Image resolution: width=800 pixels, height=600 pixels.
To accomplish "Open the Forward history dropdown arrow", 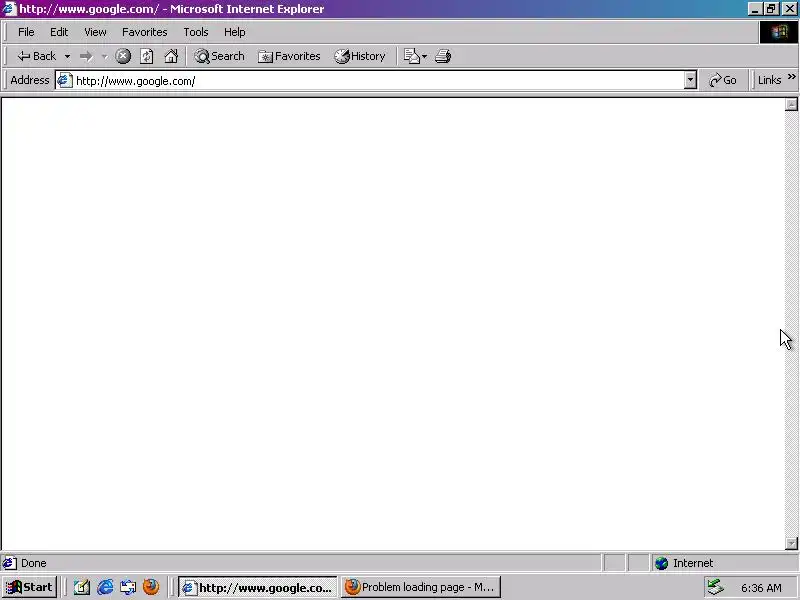I will pos(104,56).
